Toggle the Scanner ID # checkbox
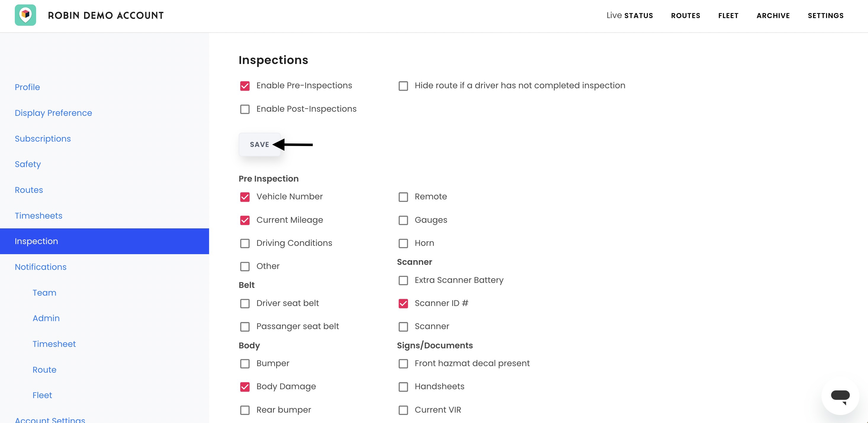Image resolution: width=868 pixels, height=423 pixels. point(403,303)
